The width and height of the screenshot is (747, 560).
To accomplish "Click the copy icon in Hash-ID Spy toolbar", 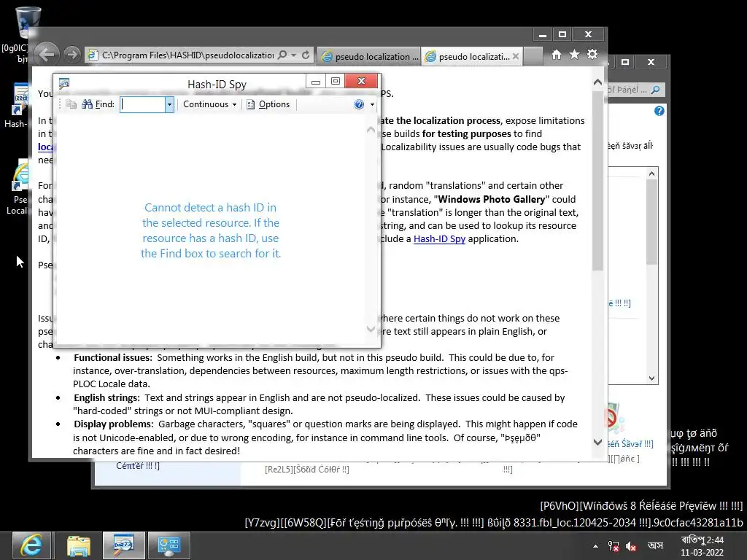I will click(71, 104).
